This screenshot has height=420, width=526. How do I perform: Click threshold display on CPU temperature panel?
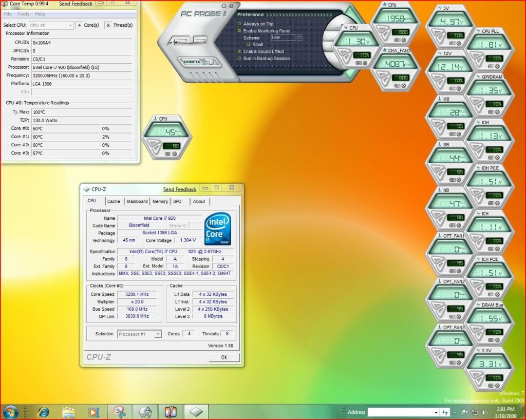point(171,146)
